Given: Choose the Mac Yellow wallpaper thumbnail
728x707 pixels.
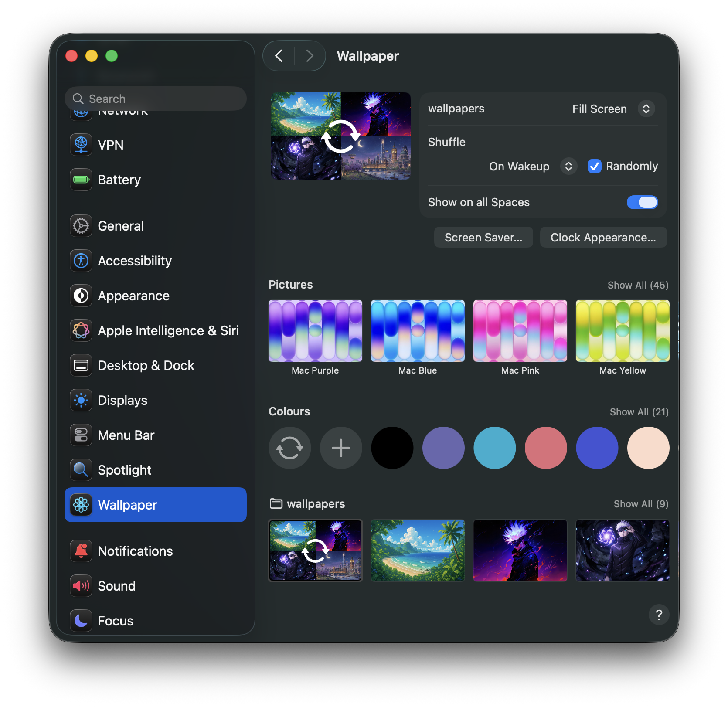Looking at the screenshot, I should [x=623, y=331].
